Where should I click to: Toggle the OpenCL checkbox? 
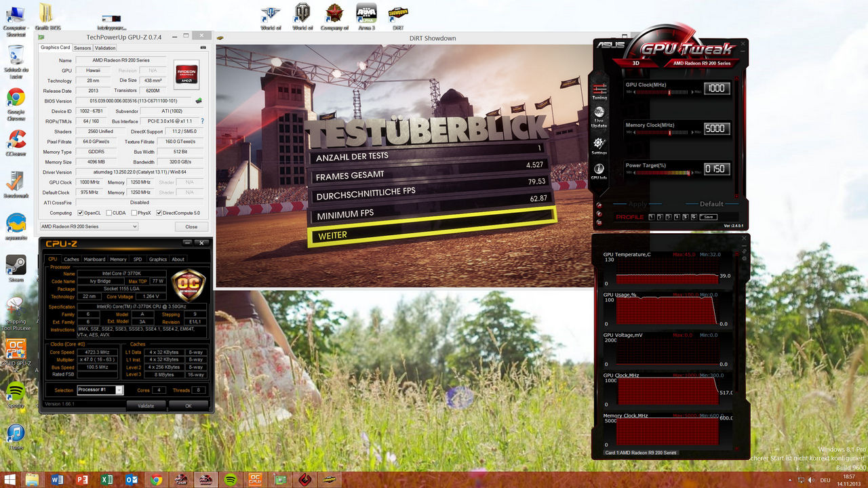click(x=80, y=213)
